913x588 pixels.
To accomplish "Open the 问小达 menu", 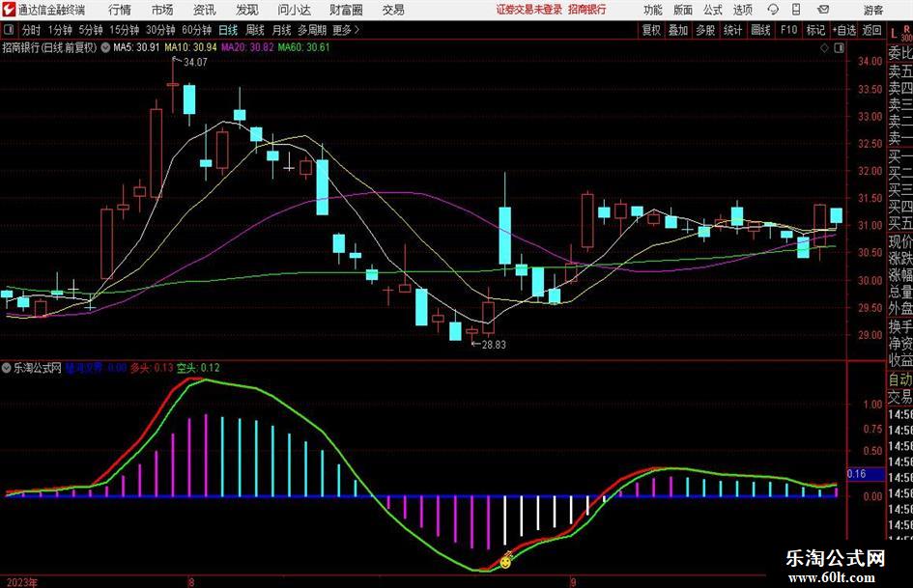I will point(294,10).
